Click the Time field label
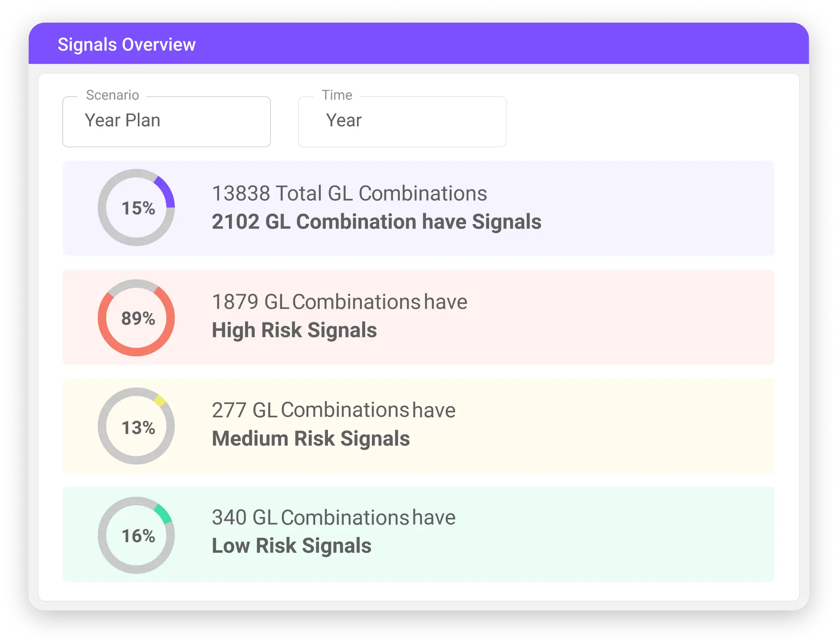Image resolution: width=837 pixels, height=644 pixels. click(x=337, y=95)
